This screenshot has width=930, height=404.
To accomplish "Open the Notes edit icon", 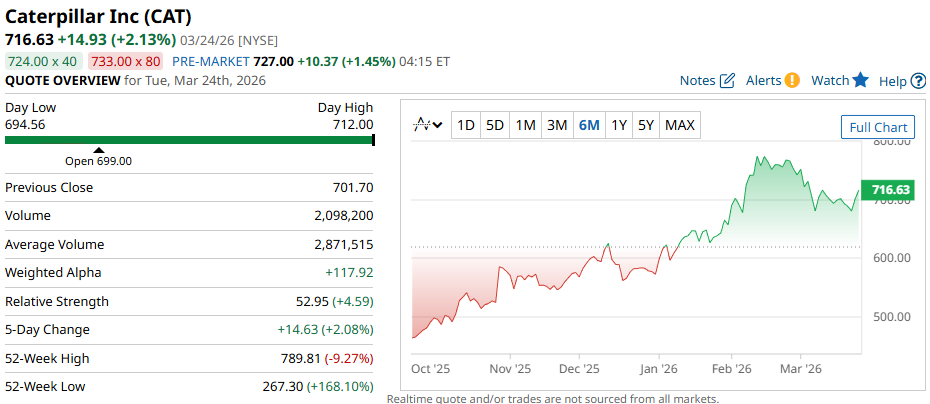I will tap(727, 81).
